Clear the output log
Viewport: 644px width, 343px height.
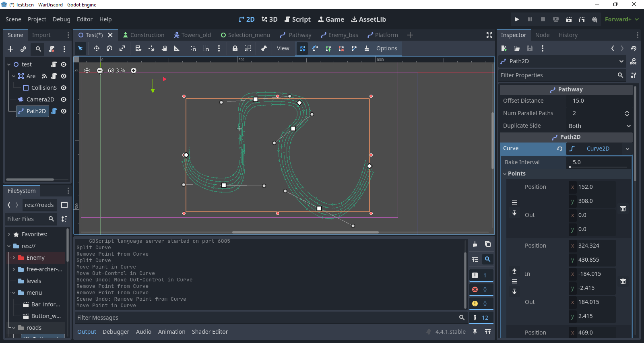(475, 244)
